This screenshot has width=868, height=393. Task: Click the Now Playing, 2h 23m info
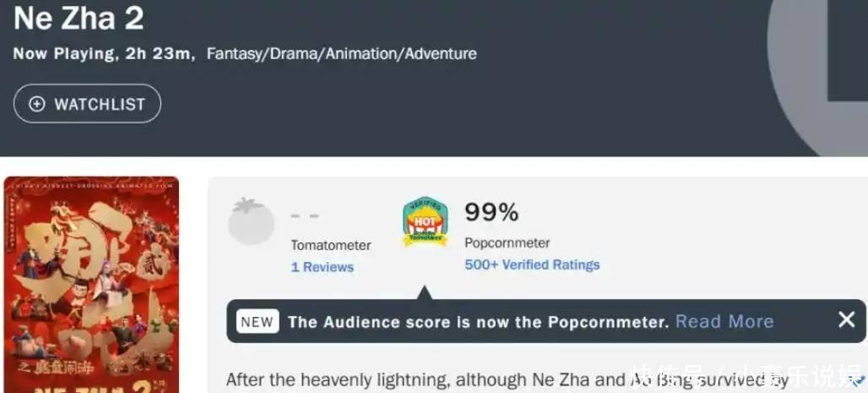click(x=104, y=54)
